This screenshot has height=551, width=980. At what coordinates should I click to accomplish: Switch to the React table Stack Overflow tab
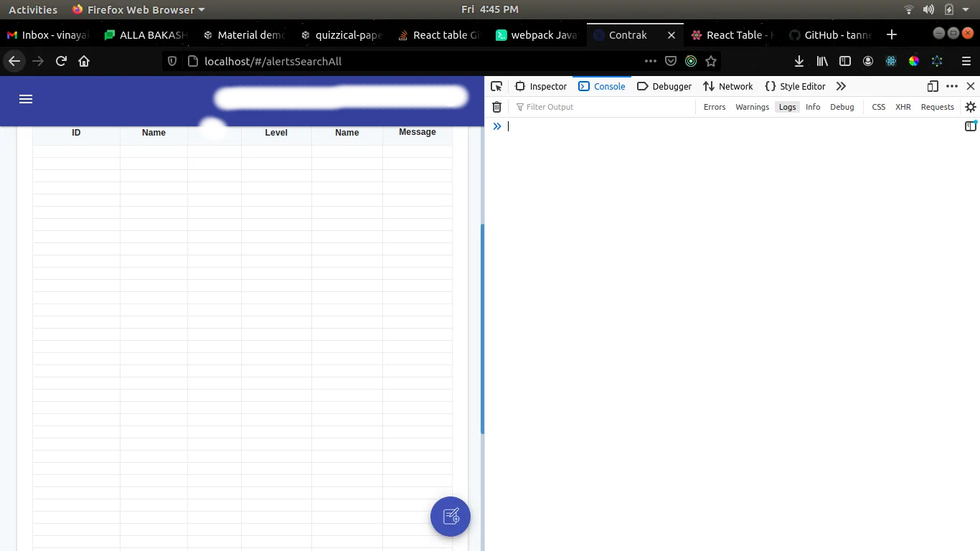(439, 34)
